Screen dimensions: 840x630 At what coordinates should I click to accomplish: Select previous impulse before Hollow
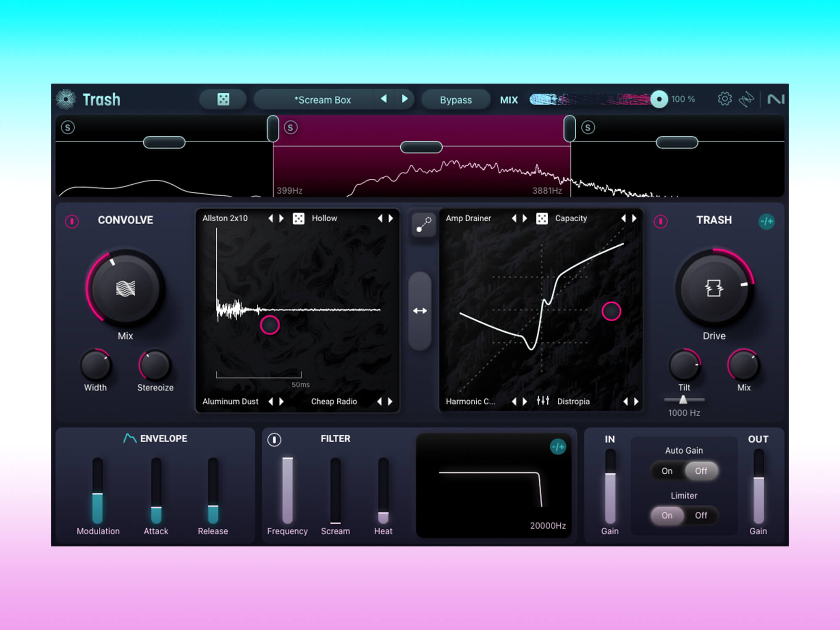click(380, 218)
